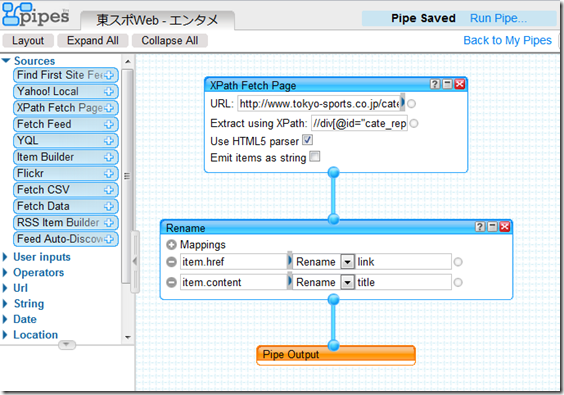Click the module list bottom expand handle

click(67, 345)
